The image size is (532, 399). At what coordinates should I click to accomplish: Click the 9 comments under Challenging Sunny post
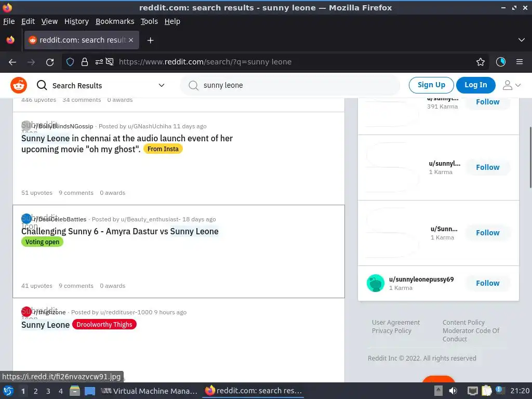click(x=76, y=286)
